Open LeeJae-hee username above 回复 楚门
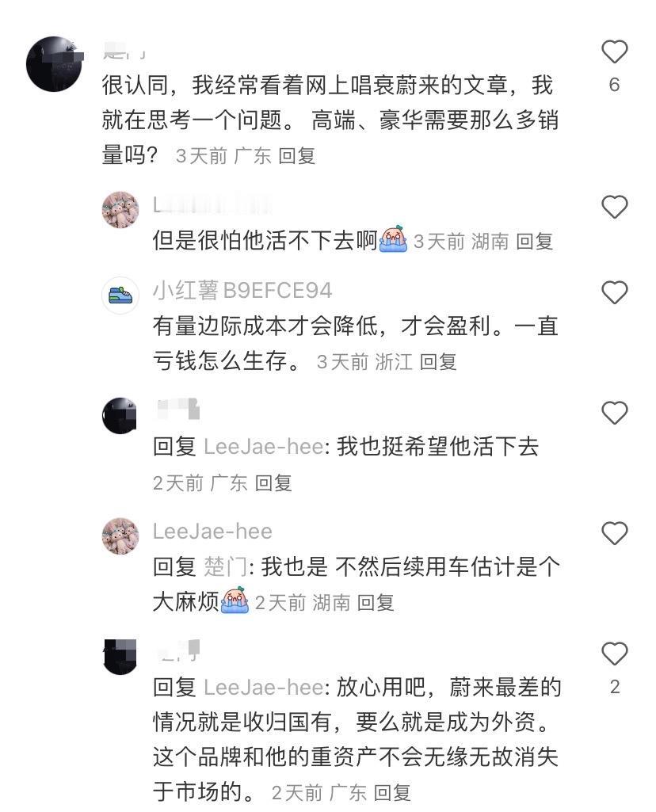Screen dimensions: 656x812 pyautogui.click(x=212, y=532)
